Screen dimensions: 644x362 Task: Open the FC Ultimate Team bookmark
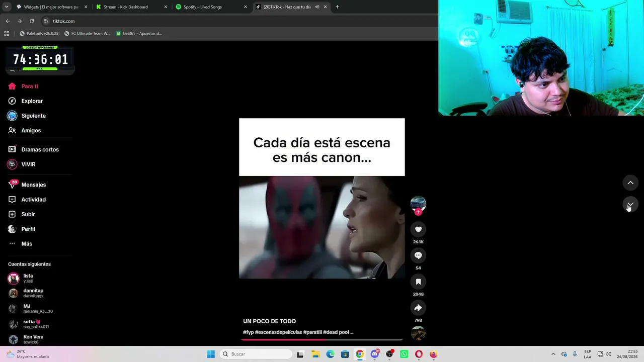point(87,34)
